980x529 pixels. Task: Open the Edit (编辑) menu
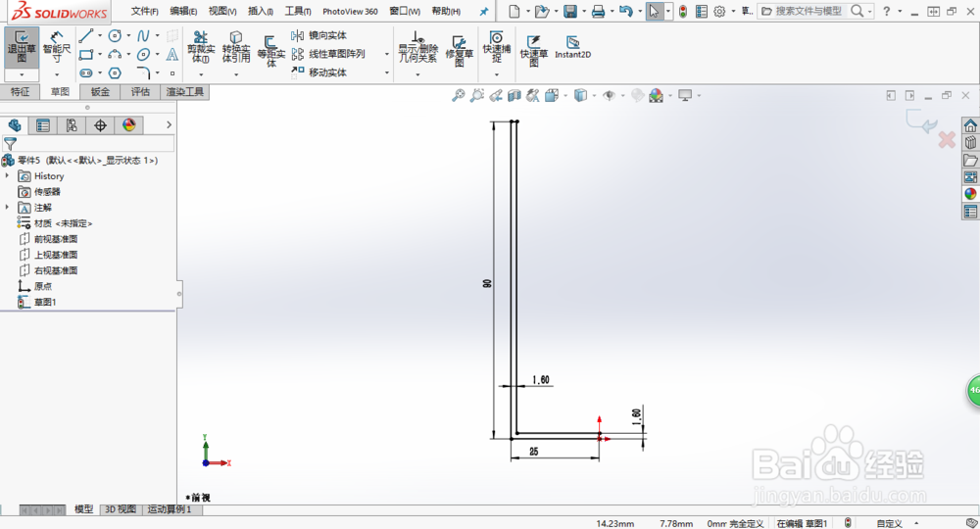[x=183, y=11]
